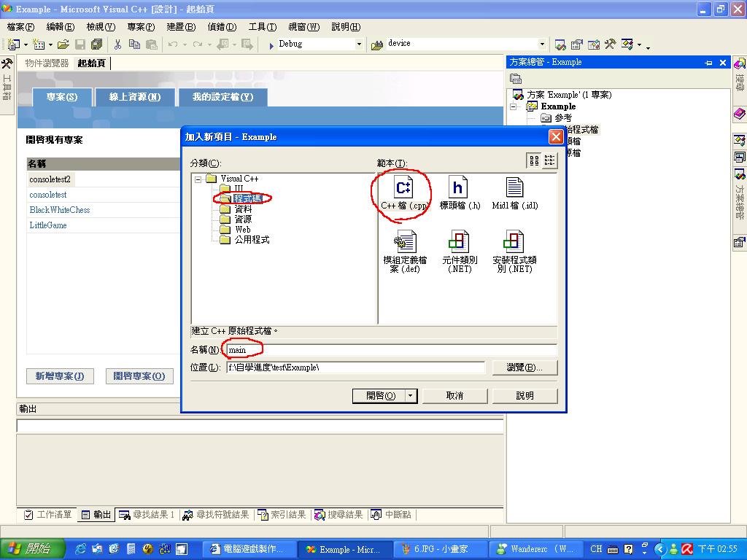The width and height of the screenshot is (747, 560).
Task: Collapse the Example project node in 方案總管
Action: click(x=513, y=106)
